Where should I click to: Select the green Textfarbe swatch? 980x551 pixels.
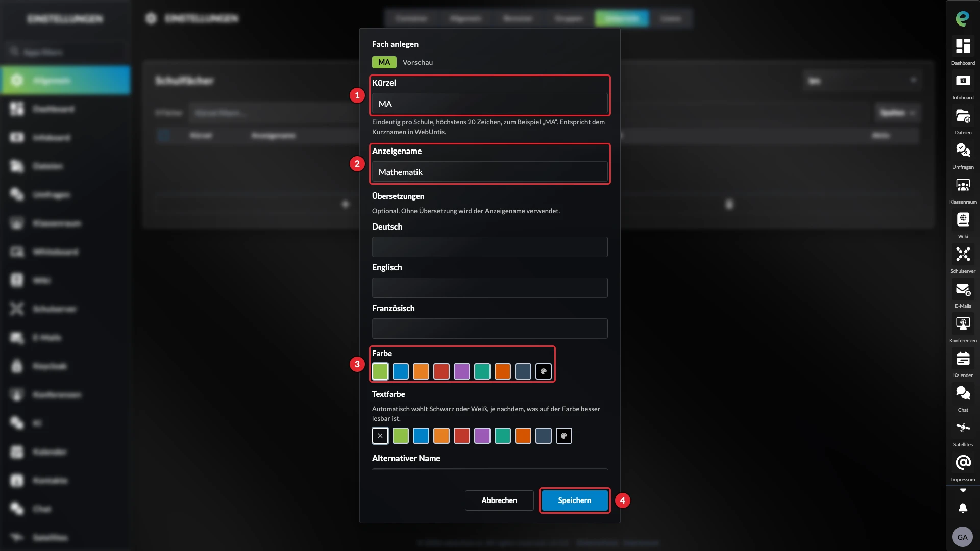(401, 436)
